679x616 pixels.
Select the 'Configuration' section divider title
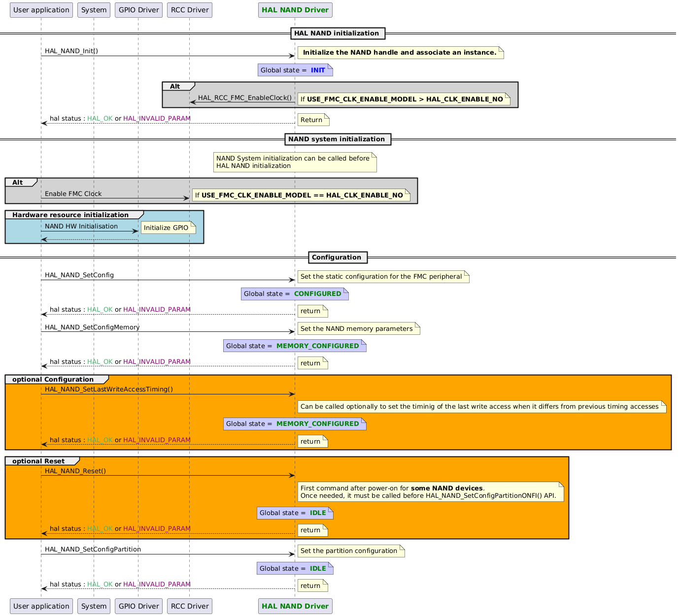pyautogui.click(x=338, y=257)
